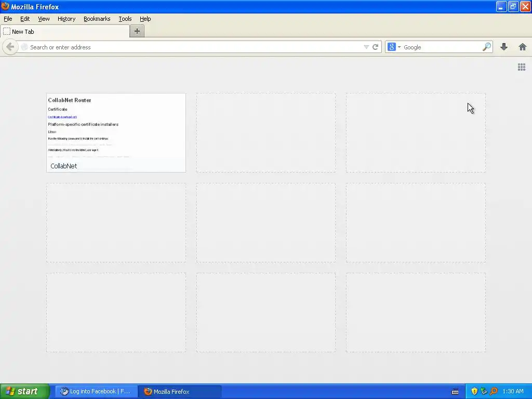Select Mozilla Firefox taskbar button
Image resolution: width=532 pixels, height=399 pixels.
179,391
